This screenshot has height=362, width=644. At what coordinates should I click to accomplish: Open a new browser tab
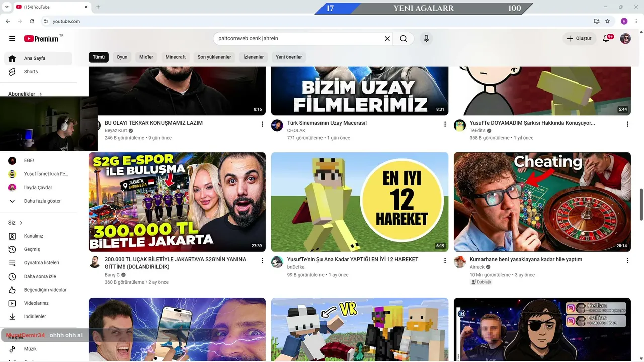tap(98, 7)
